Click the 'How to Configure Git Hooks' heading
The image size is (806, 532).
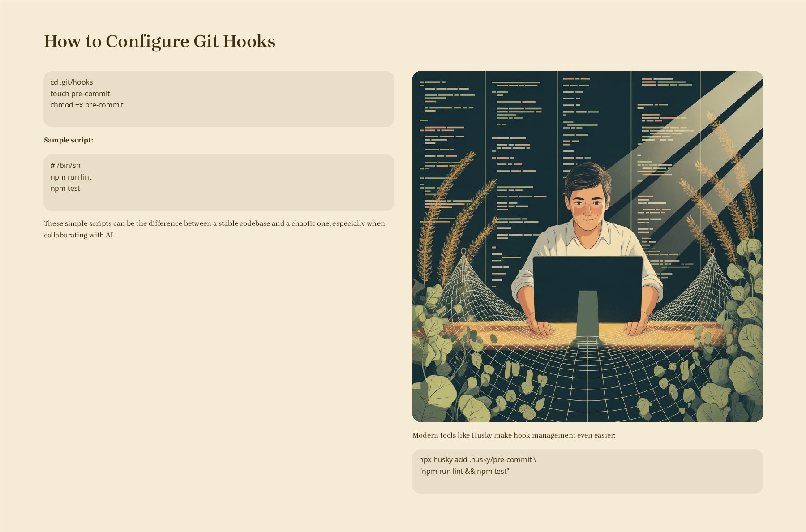[159, 41]
